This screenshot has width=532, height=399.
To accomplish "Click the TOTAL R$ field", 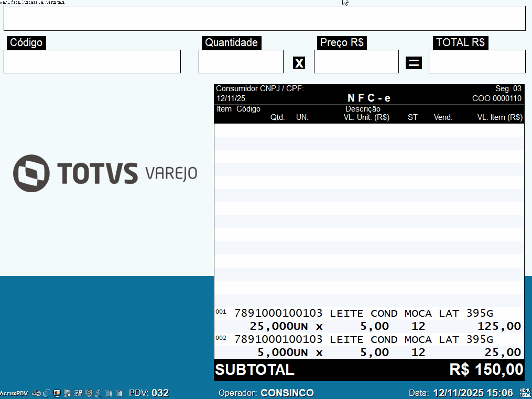I will pos(477,61).
